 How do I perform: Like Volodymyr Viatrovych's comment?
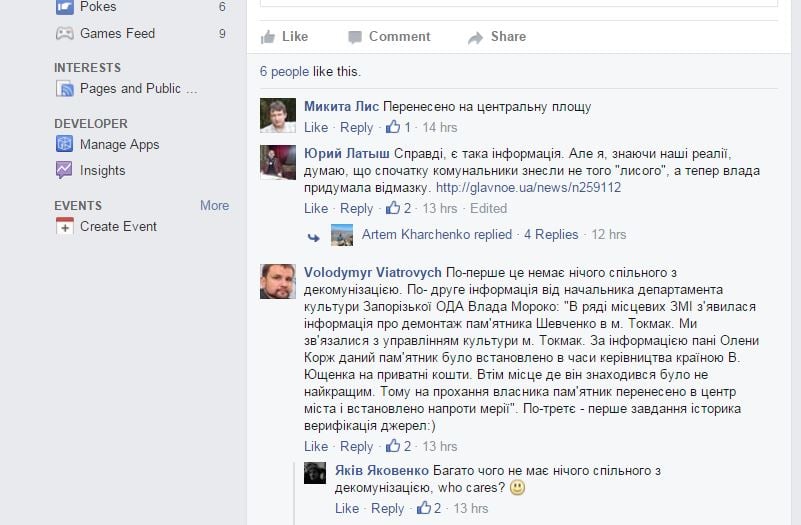pyautogui.click(x=316, y=446)
